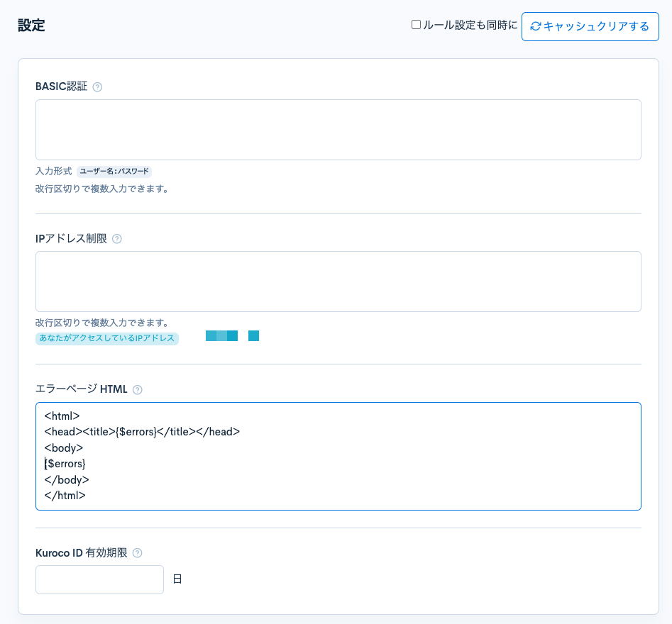Click the あなたがアクセスしているIPアドレス badge

(106, 338)
